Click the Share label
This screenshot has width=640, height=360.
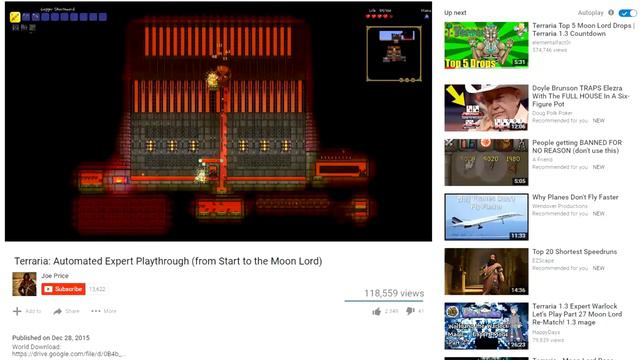coord(72,311)
